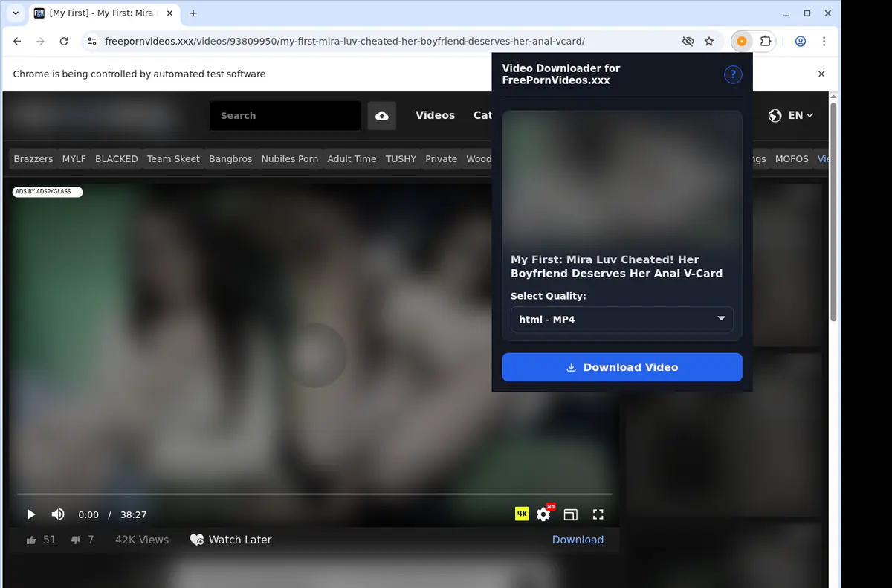Select the MYLF channel tag
The height and width of the screenshot is (588, 892).
point(74,159)
